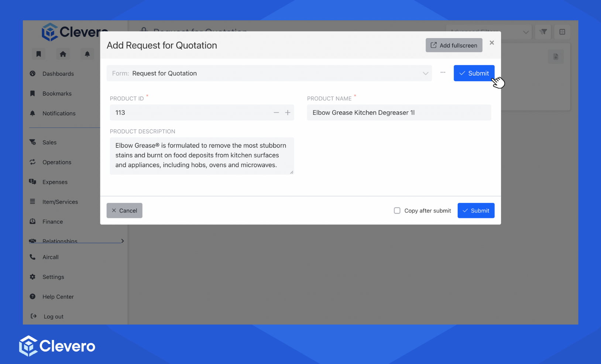This screenshot has width=601, height=364.
Task: Click the Help Center label in sidebar
Action: (x=58, y=297)
